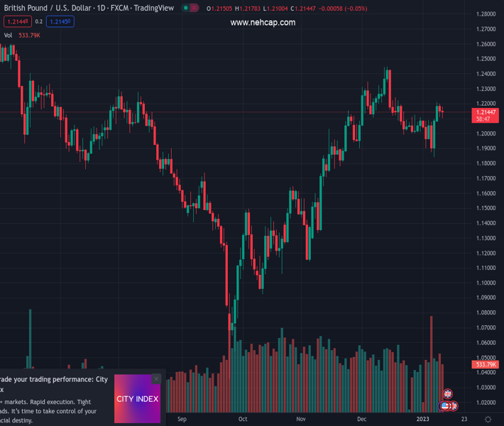Click the upper UK flag event marker
This screenshot has width=504, height=426.
pyautogui.click(x=448, y=393)
